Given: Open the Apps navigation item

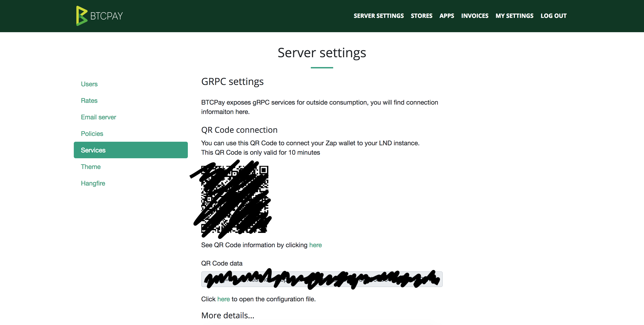Looking at the screenshot, I should (447, 16).
